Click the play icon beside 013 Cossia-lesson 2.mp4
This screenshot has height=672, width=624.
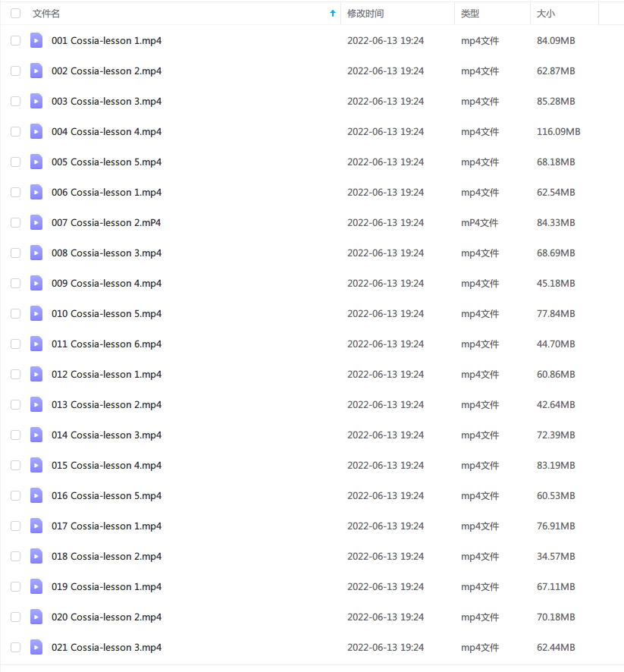click(x=36, y=404)
